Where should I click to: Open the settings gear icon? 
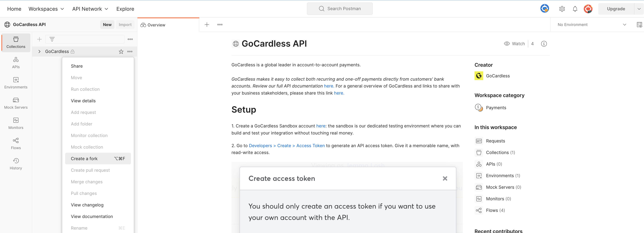pyautogui.click(x=562, y=9)
